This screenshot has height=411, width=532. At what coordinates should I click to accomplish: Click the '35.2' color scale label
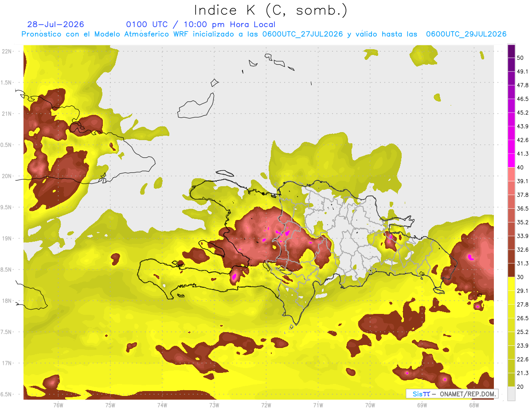click(x=523, y=223)
